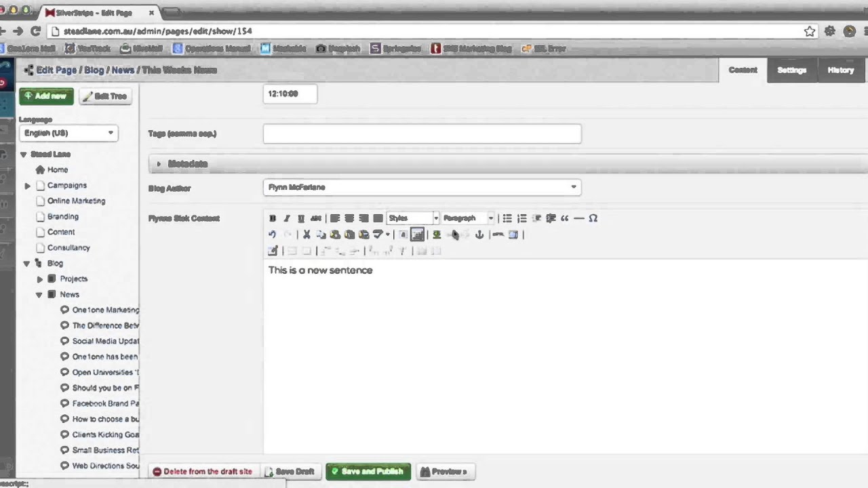Center-align text in editor
The width and height of the screenshot is (868, 488).
[x=349, y=218]
